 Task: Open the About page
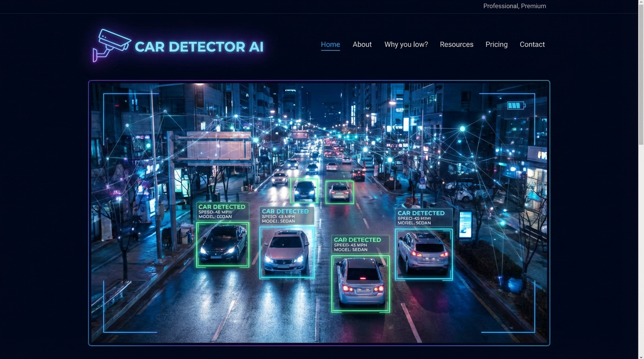pyautogui.click(x=362, y=44)
